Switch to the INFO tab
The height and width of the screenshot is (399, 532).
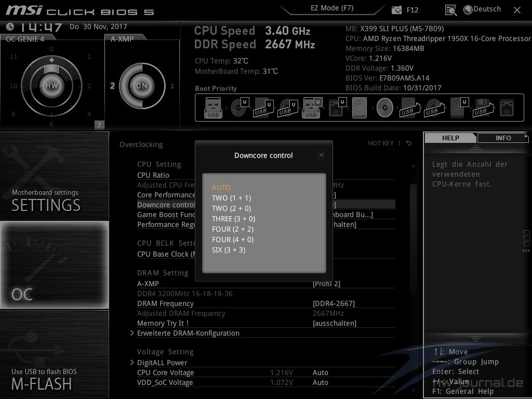[x=503, y=138]
